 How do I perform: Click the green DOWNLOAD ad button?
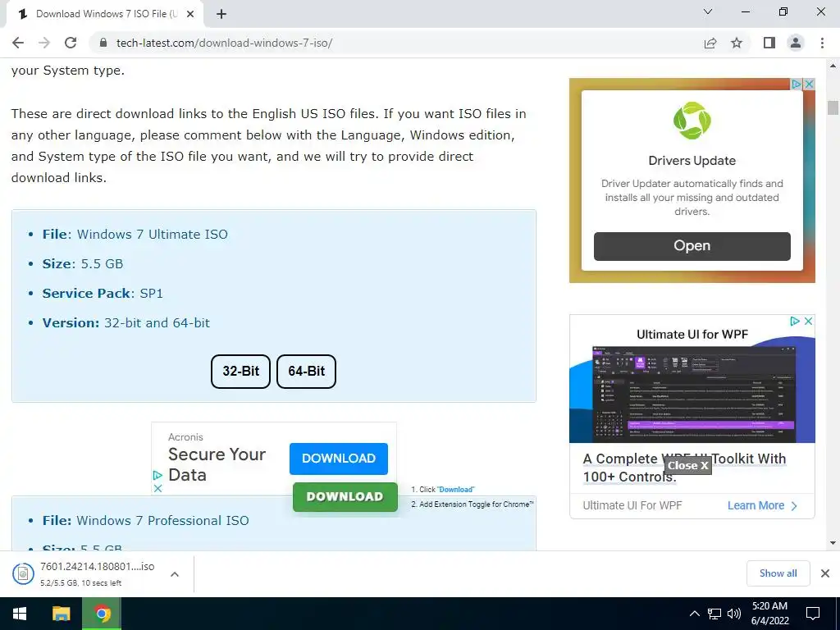point(345,497)
